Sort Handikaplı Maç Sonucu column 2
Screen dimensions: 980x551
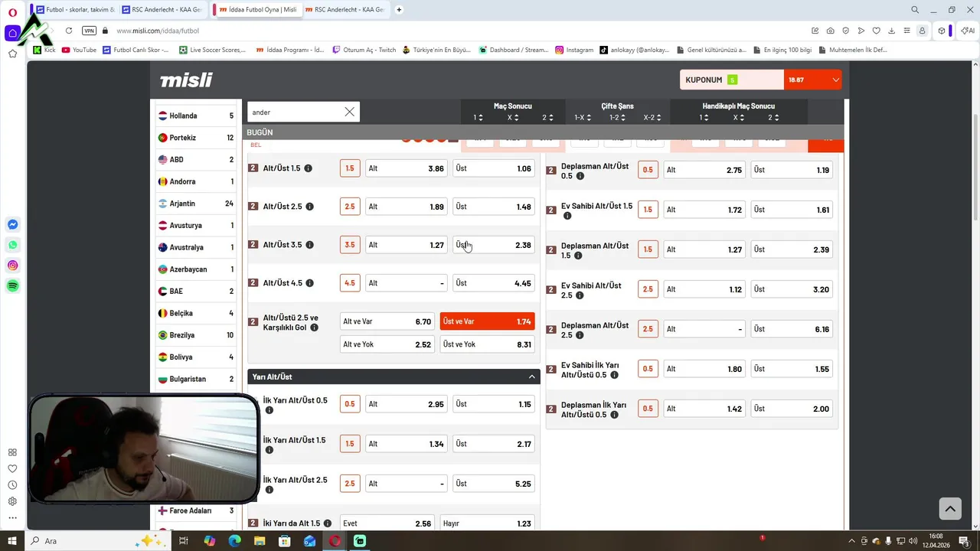click(x=773, y=118)
